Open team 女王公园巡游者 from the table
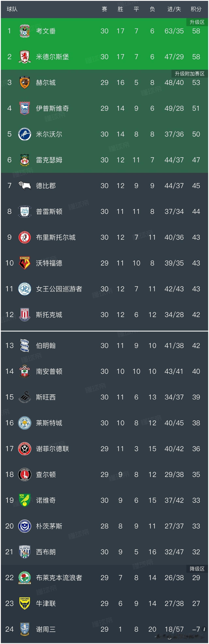The image size is (209, 644). point(104,289)
